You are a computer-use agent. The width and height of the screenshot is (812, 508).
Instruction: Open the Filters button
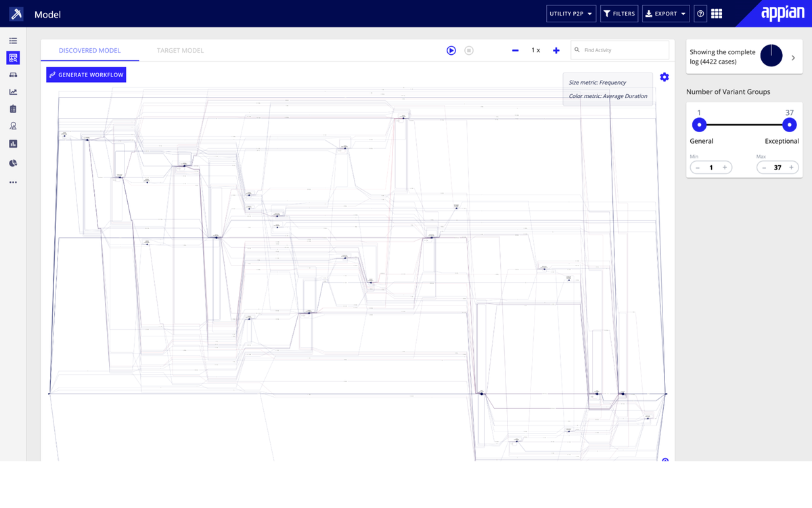619,14
